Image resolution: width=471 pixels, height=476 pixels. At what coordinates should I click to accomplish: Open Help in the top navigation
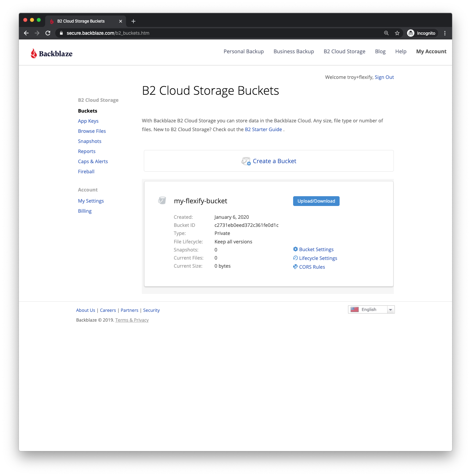click(401, 51)
